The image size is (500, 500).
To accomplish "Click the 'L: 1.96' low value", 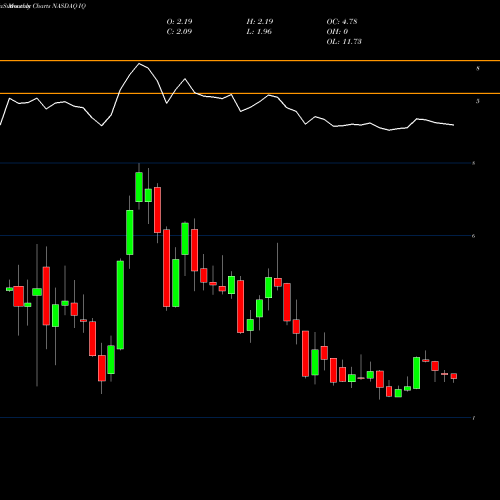I will [259, 32].
